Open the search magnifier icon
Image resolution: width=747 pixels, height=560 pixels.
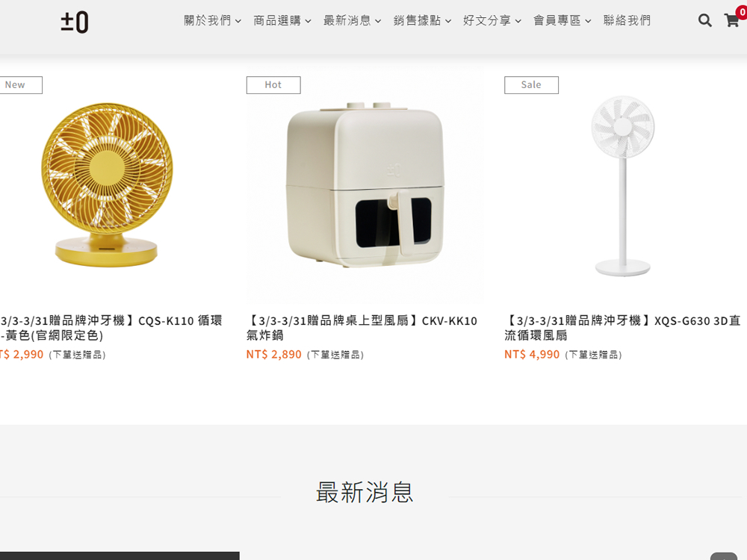(x=704, y=20)
